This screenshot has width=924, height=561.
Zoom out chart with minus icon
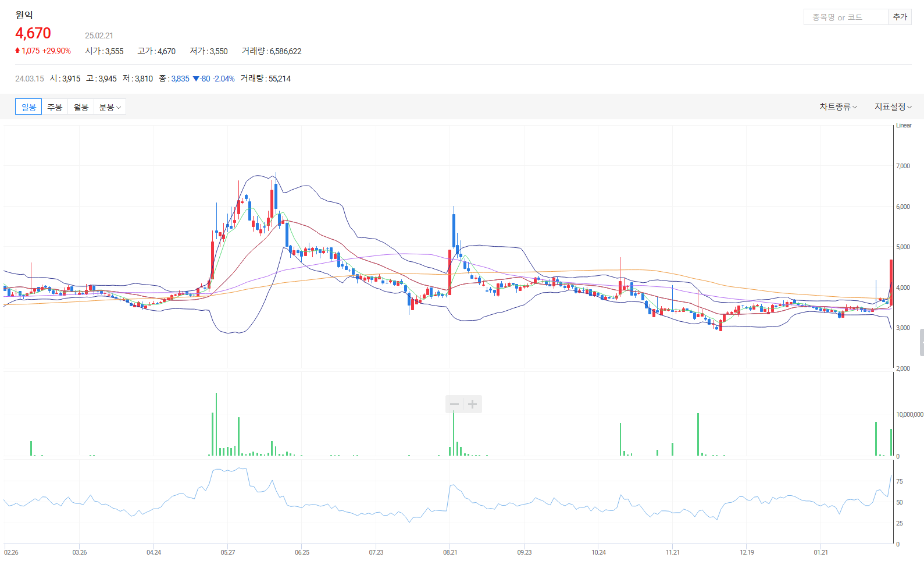coord(455,404)
